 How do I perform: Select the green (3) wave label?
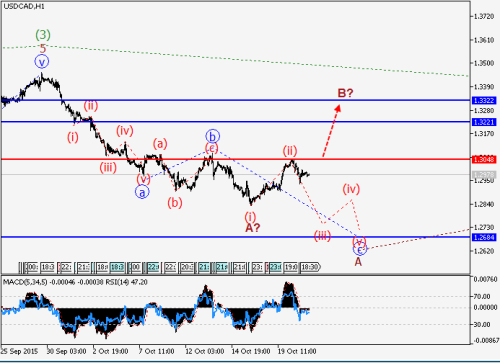(x=43, y=35)
